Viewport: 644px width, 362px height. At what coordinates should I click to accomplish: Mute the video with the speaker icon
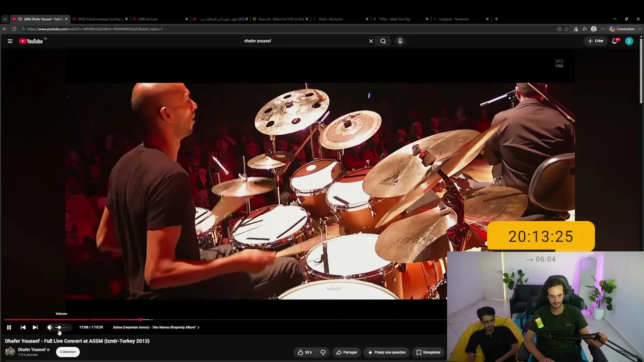50,327
